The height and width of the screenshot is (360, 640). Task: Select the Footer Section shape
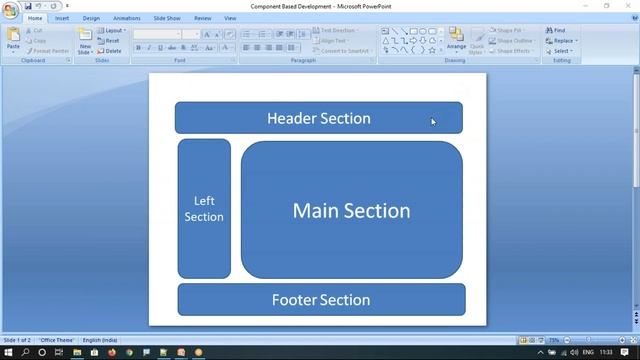click(x=322, y=300)
